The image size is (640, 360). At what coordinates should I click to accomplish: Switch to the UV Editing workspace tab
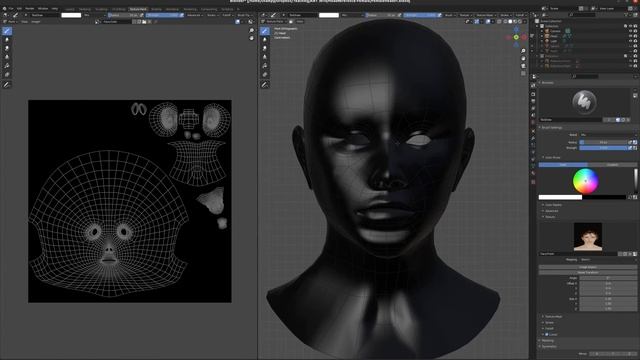[x=119, y=9]
